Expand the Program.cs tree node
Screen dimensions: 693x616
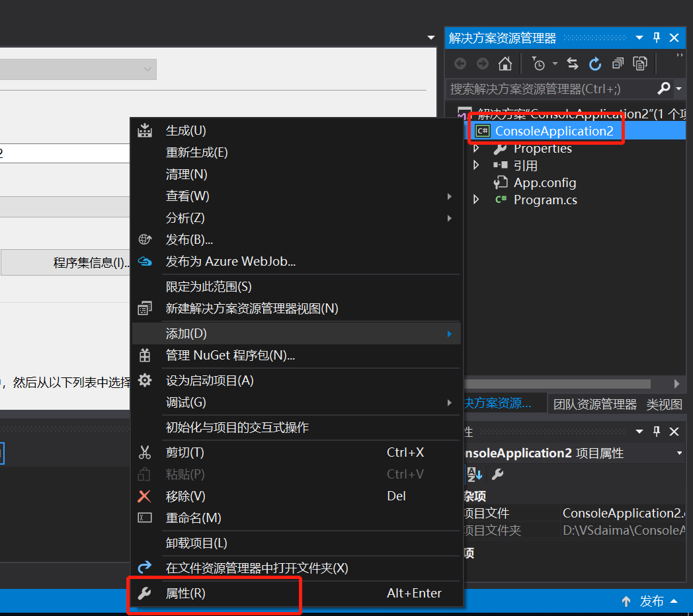tap(476, 200)
